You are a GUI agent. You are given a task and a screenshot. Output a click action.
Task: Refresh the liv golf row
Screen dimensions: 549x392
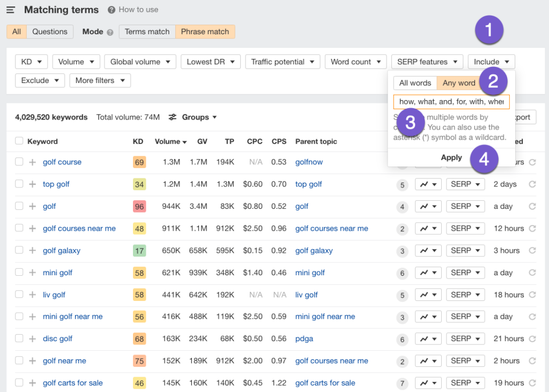[532, 295]
